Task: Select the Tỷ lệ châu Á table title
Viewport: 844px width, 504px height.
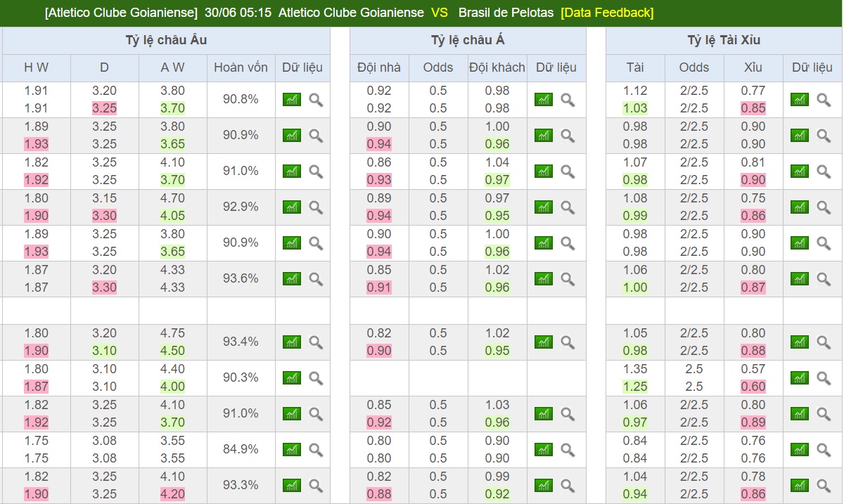Action: [468, 41]
